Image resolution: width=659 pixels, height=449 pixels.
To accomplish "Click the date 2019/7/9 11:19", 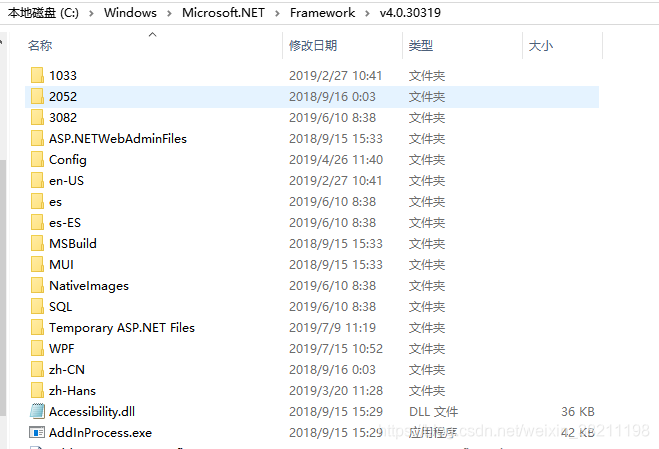I will coord(332,328).
